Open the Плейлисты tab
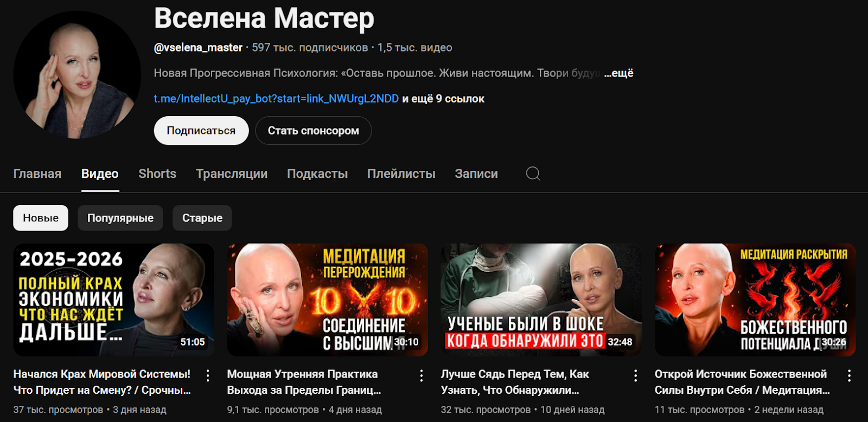 401,174
